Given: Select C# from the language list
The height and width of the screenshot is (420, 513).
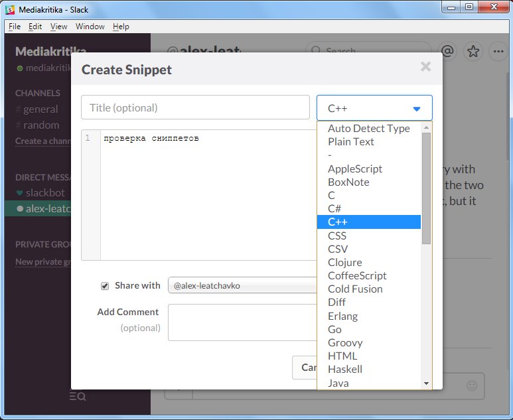Looking at the screenshot, I should (369, 209).
